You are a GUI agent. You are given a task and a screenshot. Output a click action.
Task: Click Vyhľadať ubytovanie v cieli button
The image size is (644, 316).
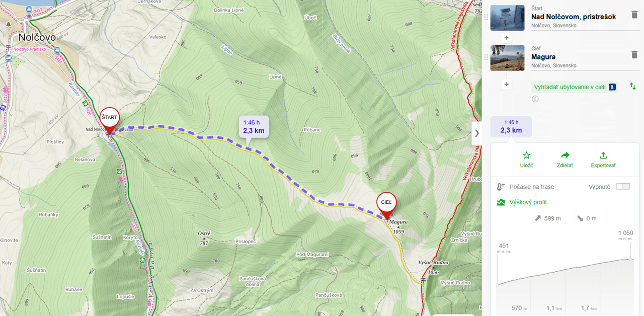pos(575,87)
